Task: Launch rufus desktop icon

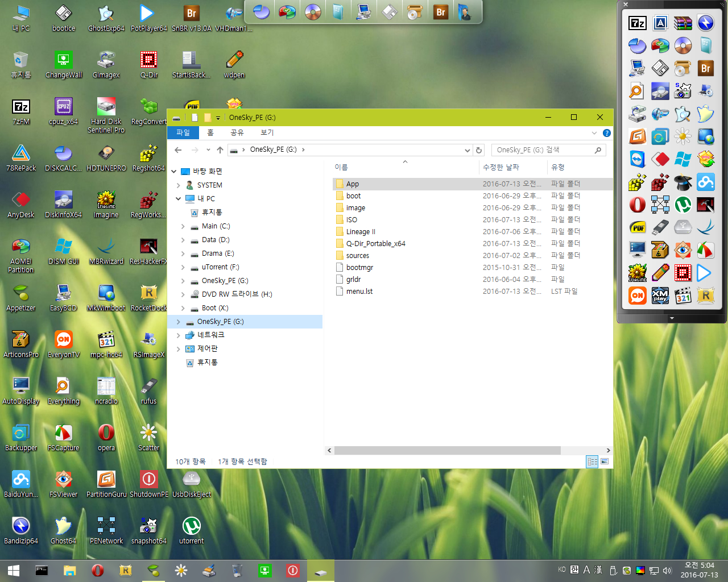Action: (x=149, y=391)
